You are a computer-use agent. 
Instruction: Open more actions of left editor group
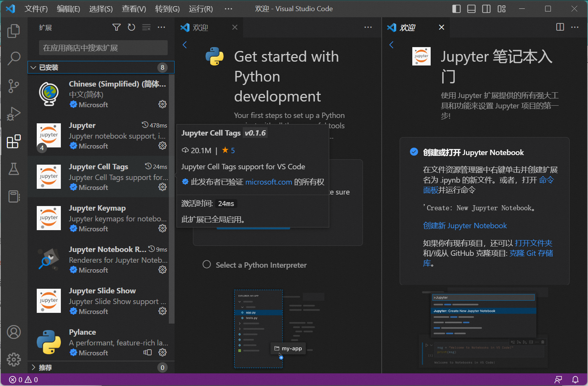pyautogui.click(x=368, y=27)
